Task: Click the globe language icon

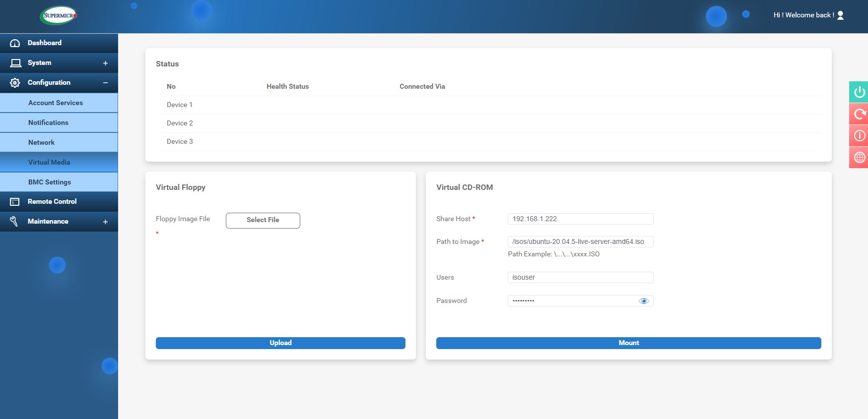Action: tap(859, 158)
